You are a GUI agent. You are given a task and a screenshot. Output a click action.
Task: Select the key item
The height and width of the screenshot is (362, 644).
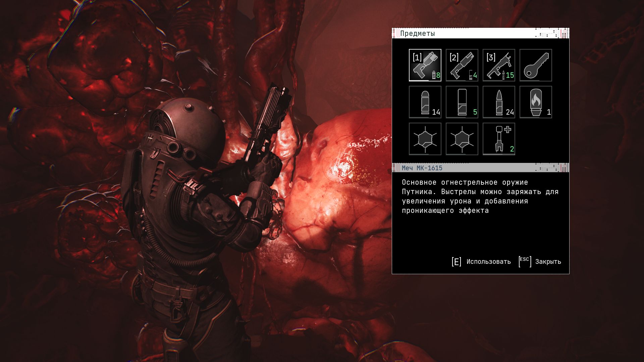point(535,65)
